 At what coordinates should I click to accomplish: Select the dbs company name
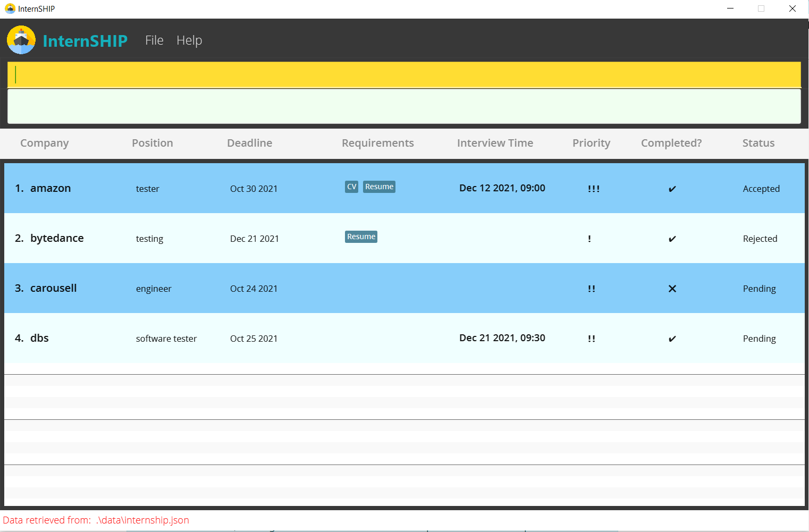coord(39,338)
